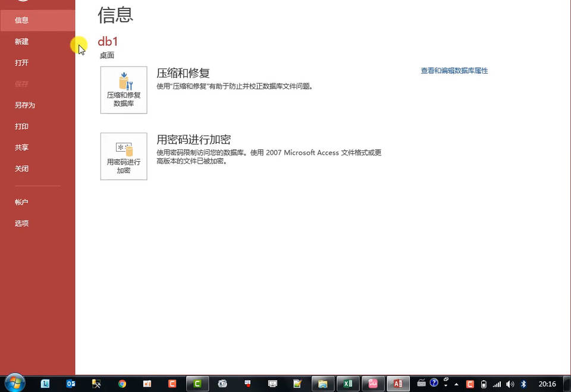Click the orange C icon beside the green one
Screen dimensions: 571x392
tap(172, 384)
